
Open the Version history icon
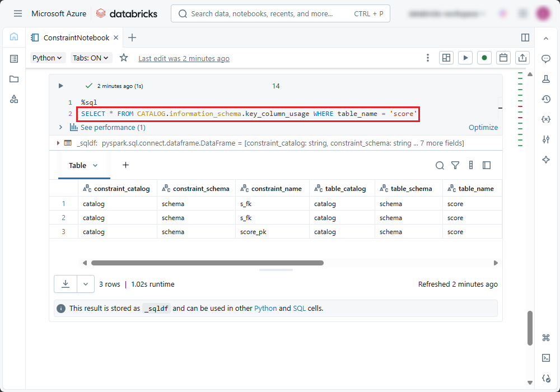[x=546, y=99]
